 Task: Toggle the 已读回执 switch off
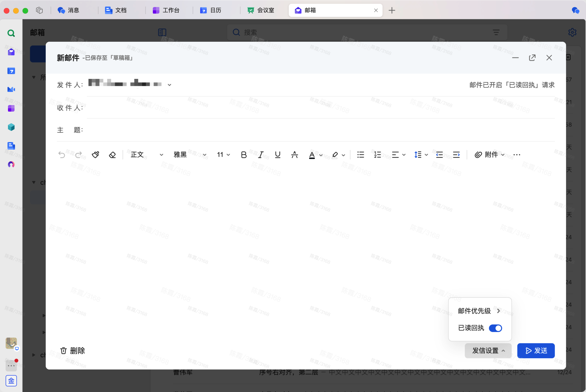pos(495,328)
